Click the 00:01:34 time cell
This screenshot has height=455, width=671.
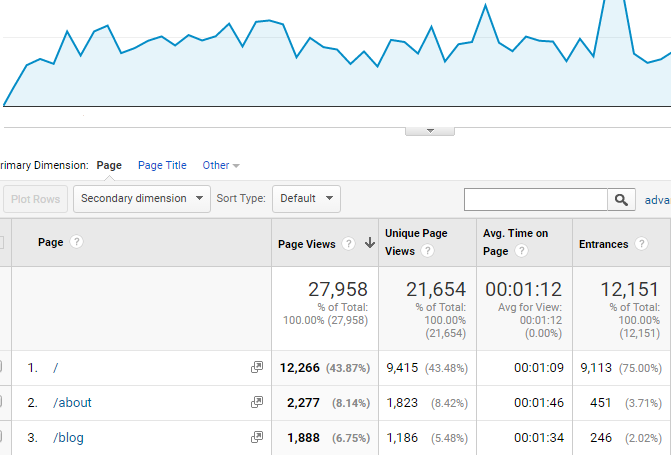click(539, 438)
